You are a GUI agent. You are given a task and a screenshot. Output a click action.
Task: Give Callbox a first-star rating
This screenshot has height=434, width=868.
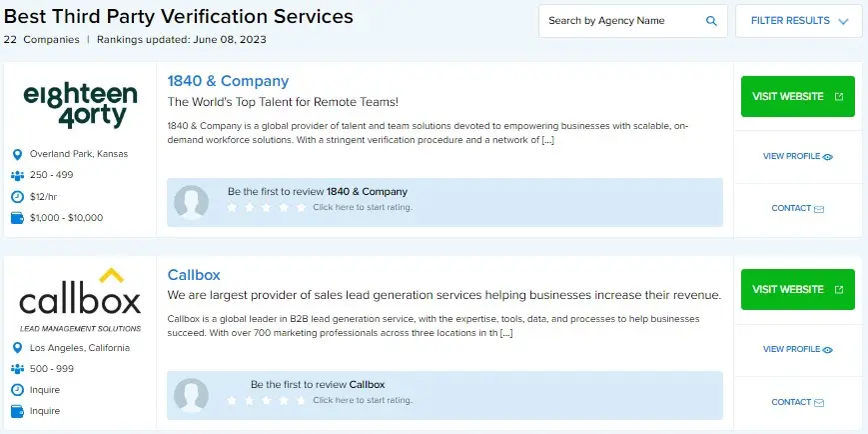coord(232,400)
